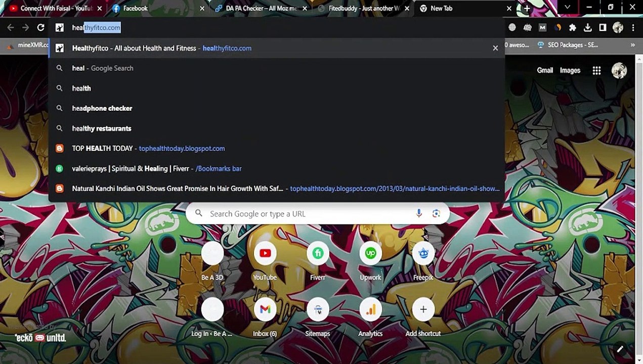Open the Extensions puzzle menu
Screen dimensions: 643x364
point(573,28)
